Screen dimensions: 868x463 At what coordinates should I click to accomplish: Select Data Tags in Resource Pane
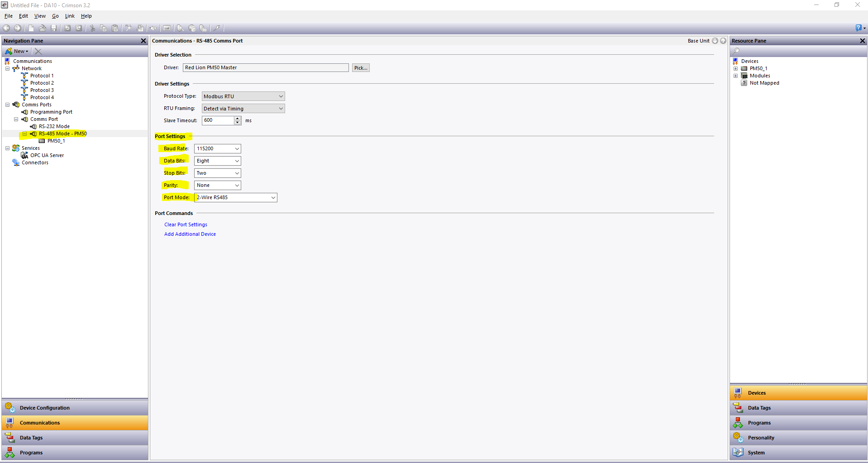pos(798,408)
